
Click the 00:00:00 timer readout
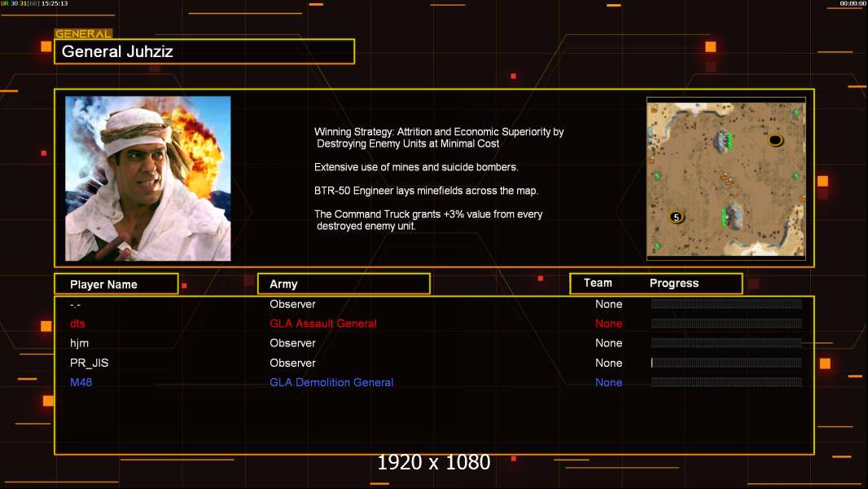coord(853,3)
